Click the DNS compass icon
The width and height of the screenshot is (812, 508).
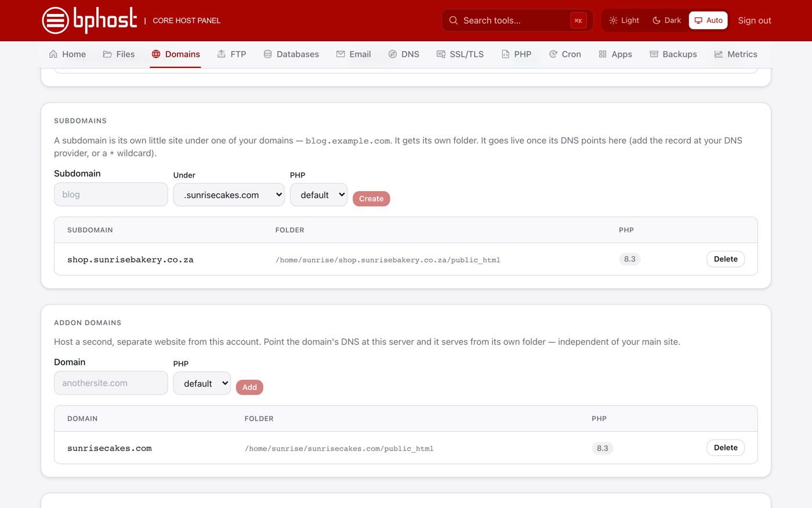[393, 54]
